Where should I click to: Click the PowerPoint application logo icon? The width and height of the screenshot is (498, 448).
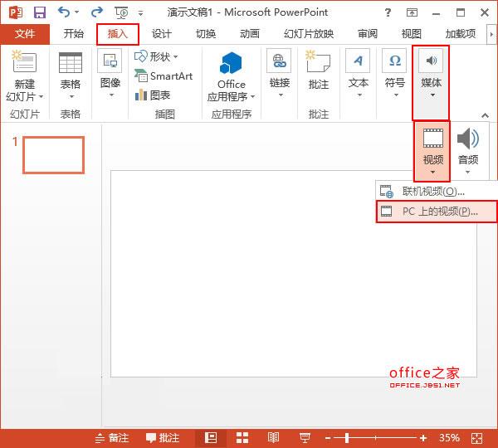(16, 12)
